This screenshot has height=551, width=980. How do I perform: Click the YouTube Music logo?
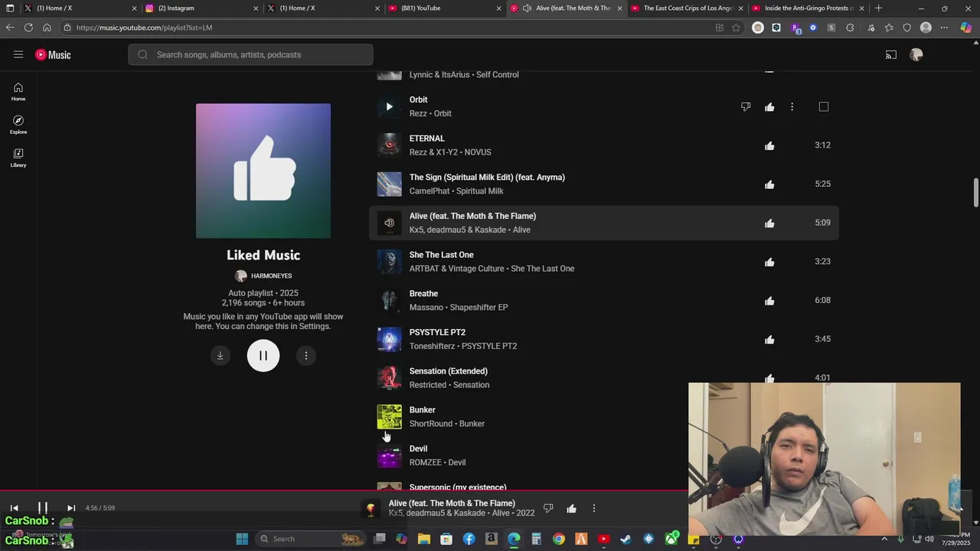tap(53, 54)
